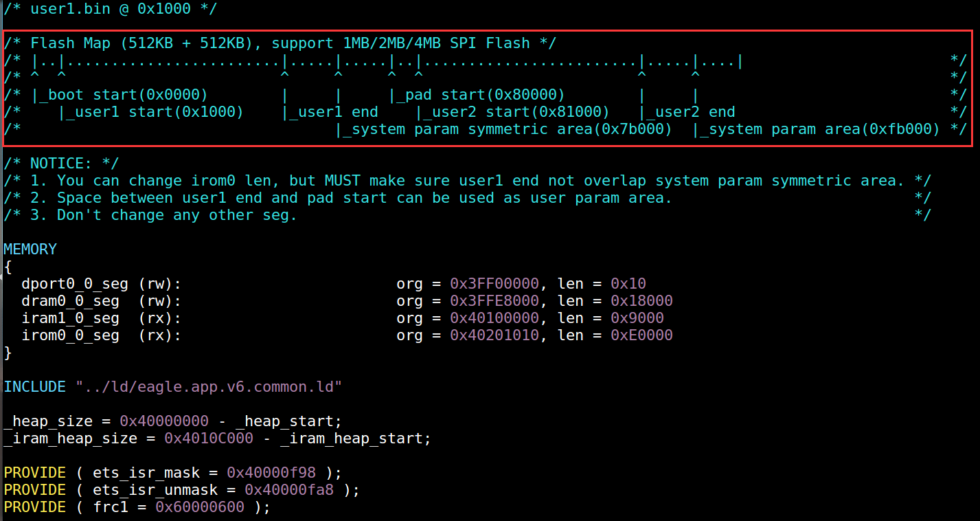Click the frc1 symbol name
This screenshot has width=980, height=521.
(111, 507)
